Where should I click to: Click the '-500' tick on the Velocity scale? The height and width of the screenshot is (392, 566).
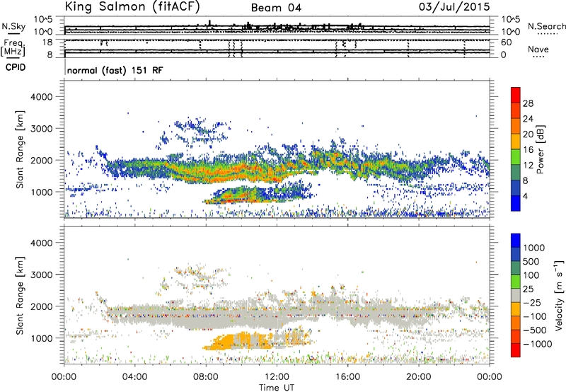point(535,330)
